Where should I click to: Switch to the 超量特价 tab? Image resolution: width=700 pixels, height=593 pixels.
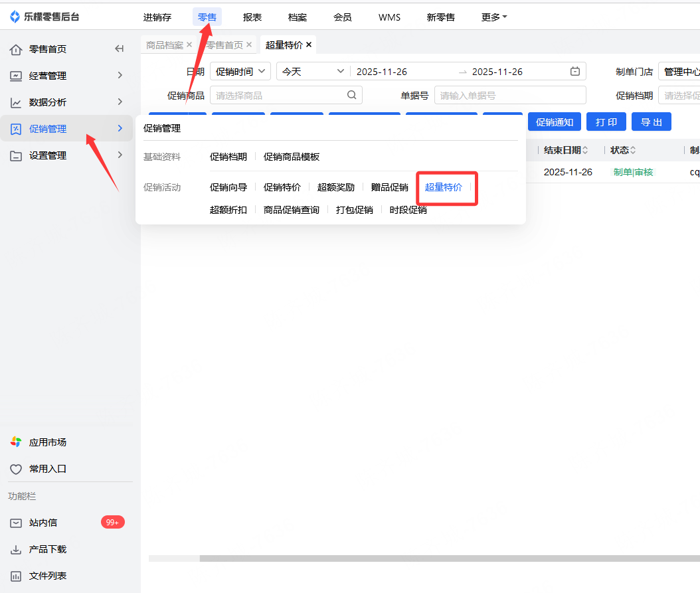tap(284, 45)
